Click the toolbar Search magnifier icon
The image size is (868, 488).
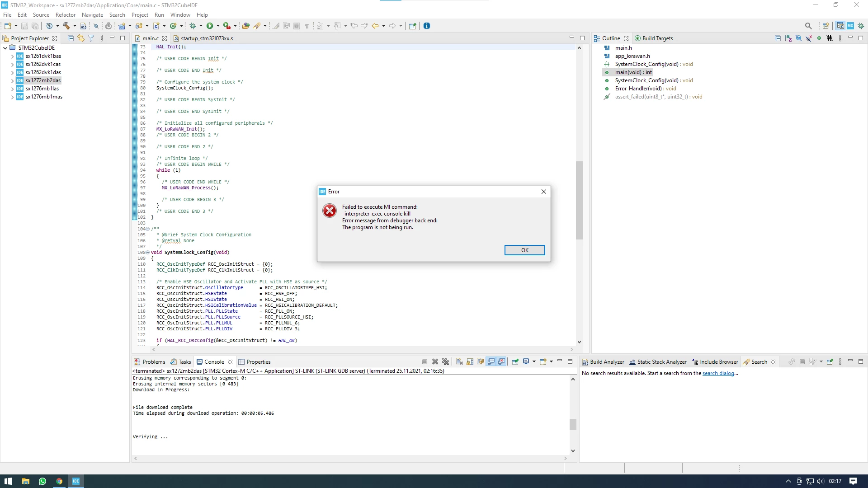pos(808,26)
